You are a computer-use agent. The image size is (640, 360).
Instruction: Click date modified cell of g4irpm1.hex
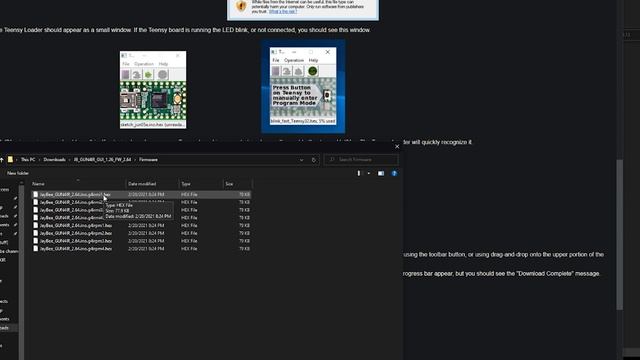(146, 226)
